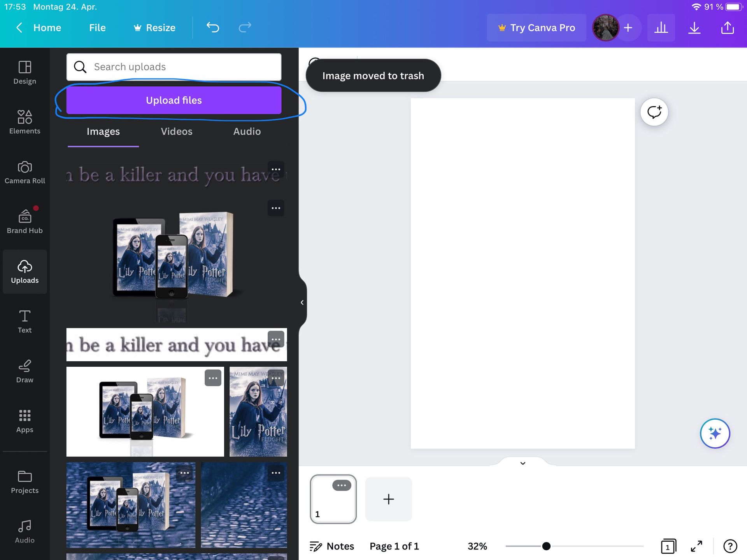
Task: Collapse the side panel arrow
Action: 302,302
